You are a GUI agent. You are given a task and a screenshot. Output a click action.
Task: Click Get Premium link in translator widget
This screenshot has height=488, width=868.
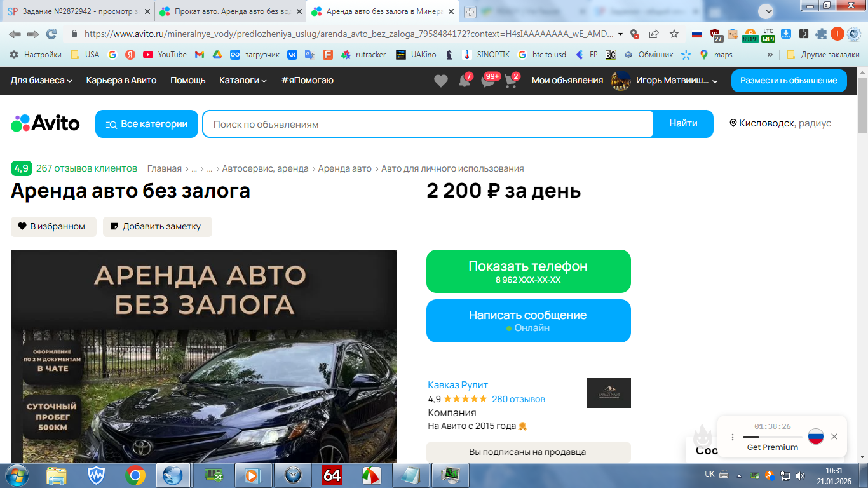click(773, 447)
